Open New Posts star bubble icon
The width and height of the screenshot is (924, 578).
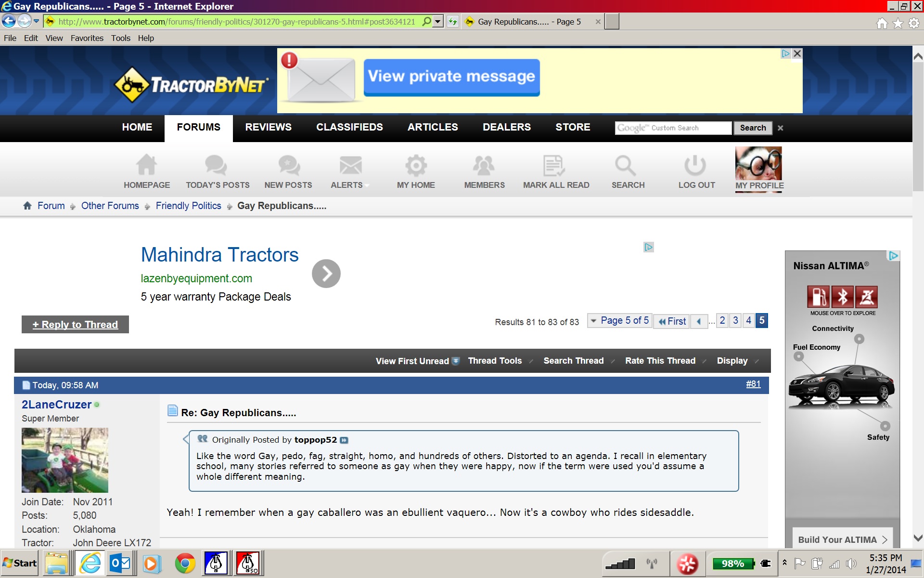(x=289, y=165)
